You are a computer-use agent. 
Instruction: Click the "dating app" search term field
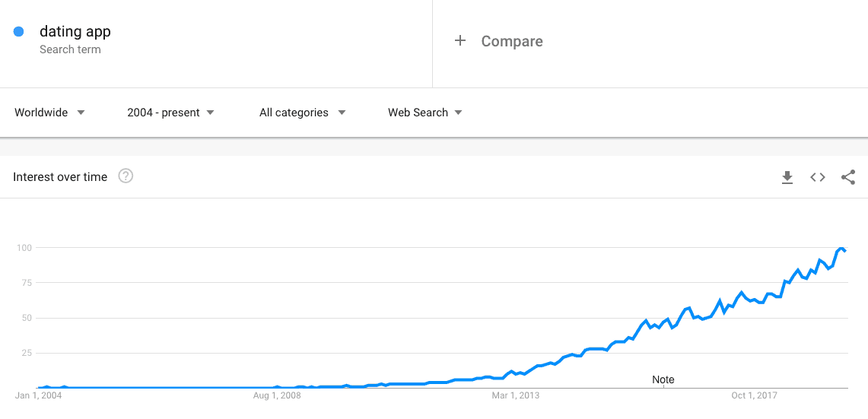click(75, 32)
